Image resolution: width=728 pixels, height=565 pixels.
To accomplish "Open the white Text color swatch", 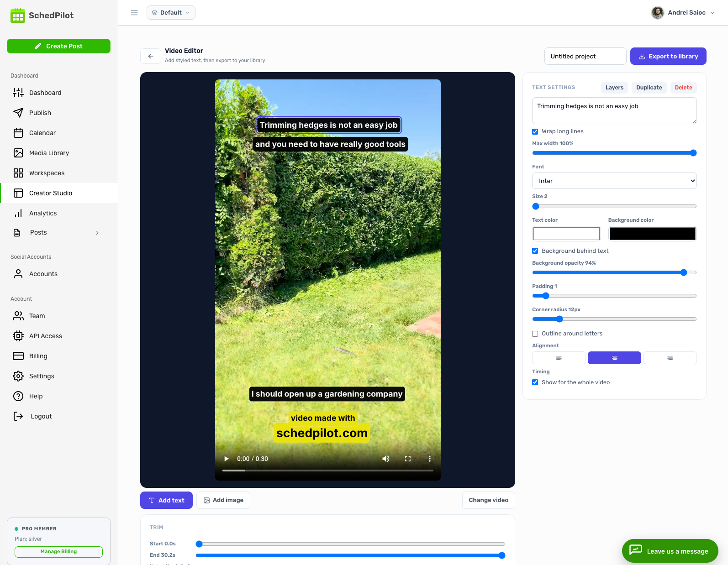I will [566, 234].
